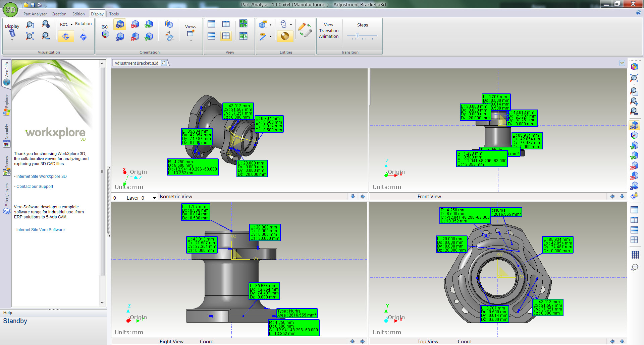Click the grid icon in right toolbar
Viewport: 644px width, 345px height.
pos(635,255)
